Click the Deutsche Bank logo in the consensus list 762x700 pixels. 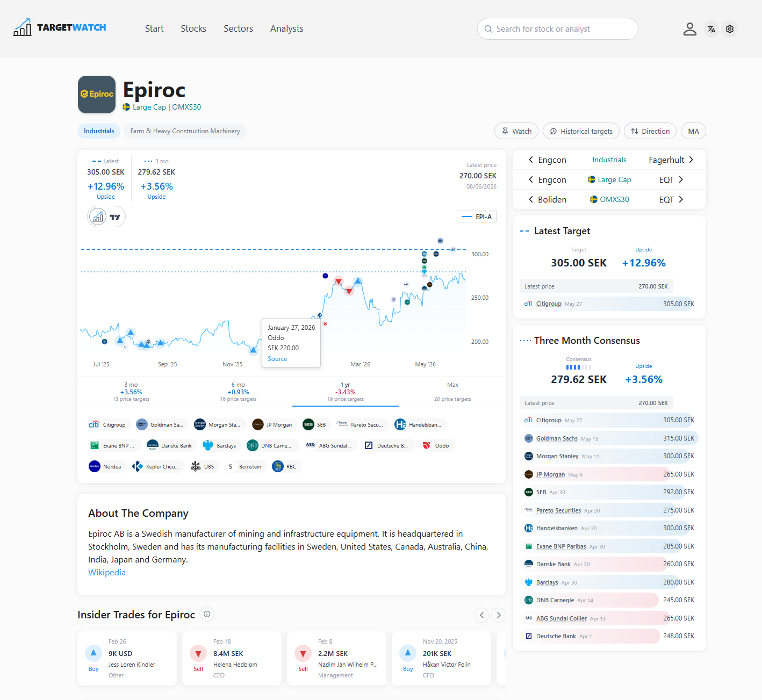point(529,636)
